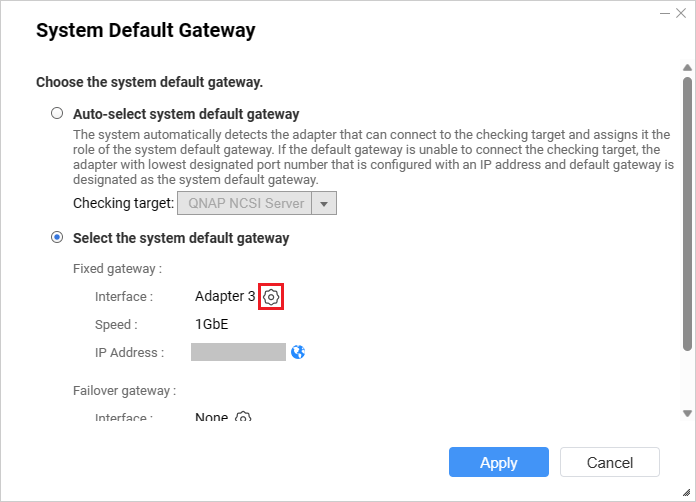Click the 1GbE speed value

tap(211, 324)
